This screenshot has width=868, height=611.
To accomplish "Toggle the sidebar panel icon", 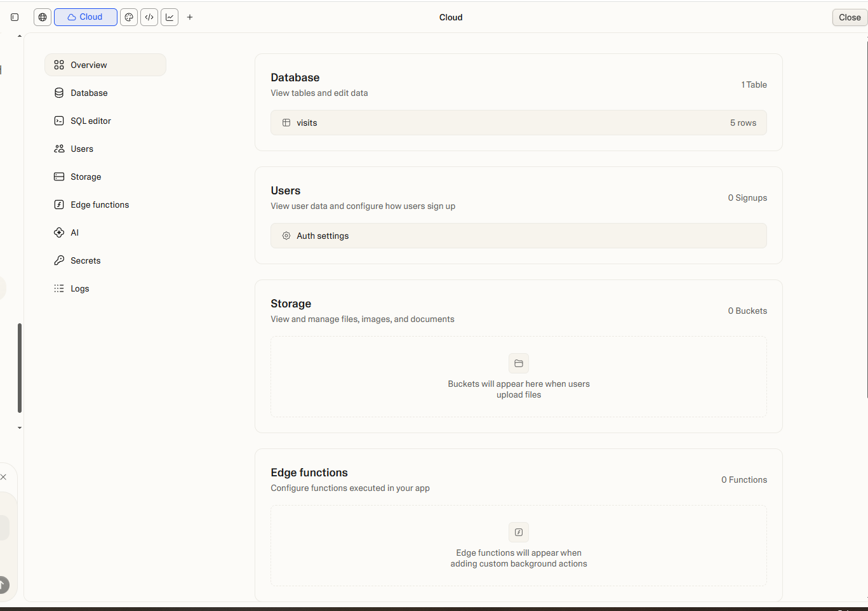I will pos(15,17).
